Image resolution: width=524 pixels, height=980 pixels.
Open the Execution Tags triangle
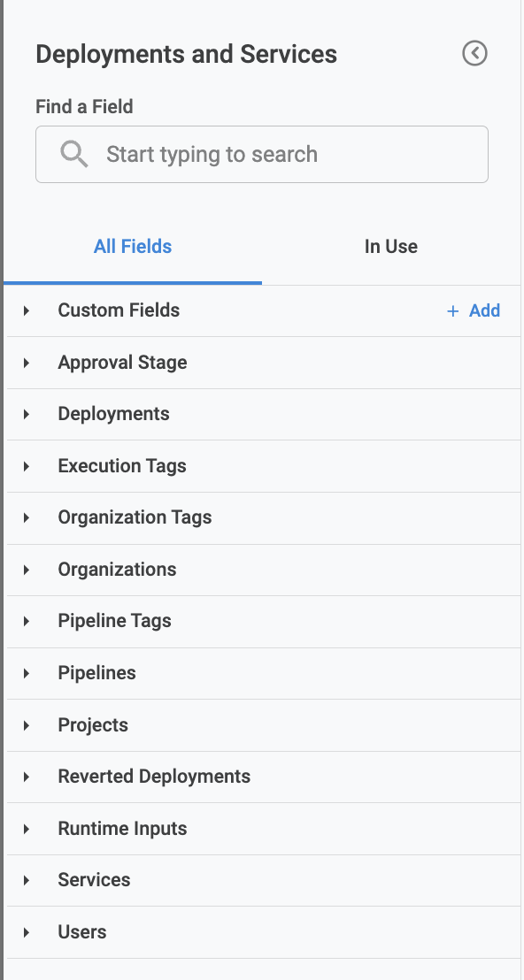pyautogui.click(x=27, y=466)
